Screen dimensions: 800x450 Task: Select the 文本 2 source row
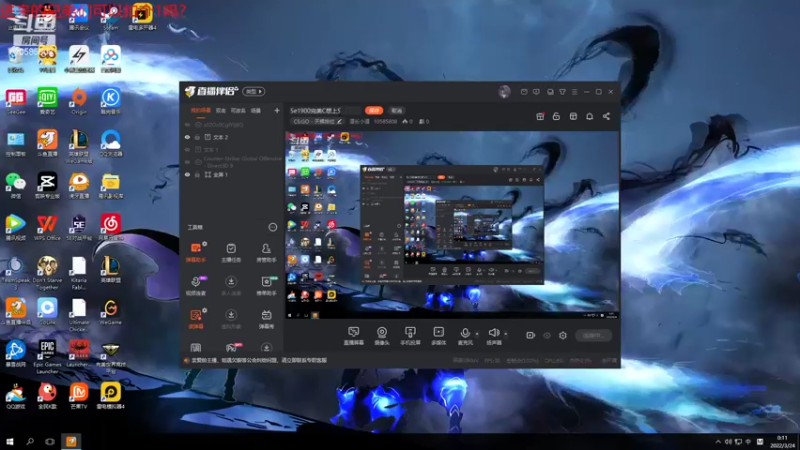(x=233, y=137)
